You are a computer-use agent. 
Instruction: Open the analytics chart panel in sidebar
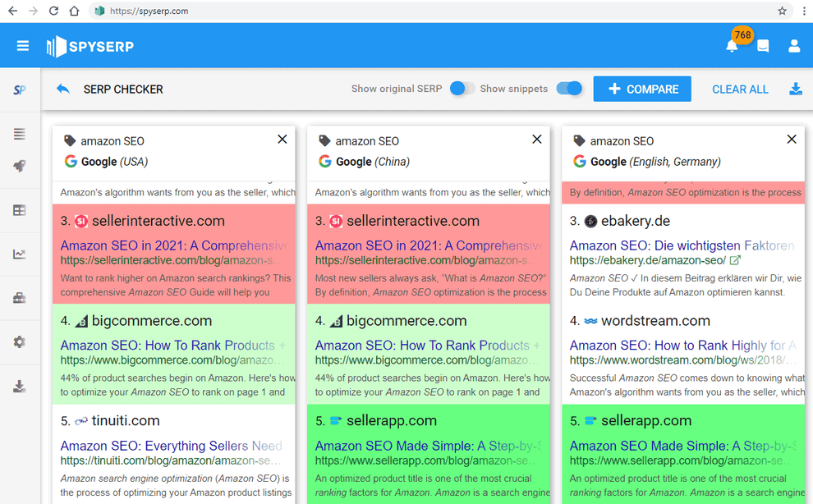click(x=18, y=254)
